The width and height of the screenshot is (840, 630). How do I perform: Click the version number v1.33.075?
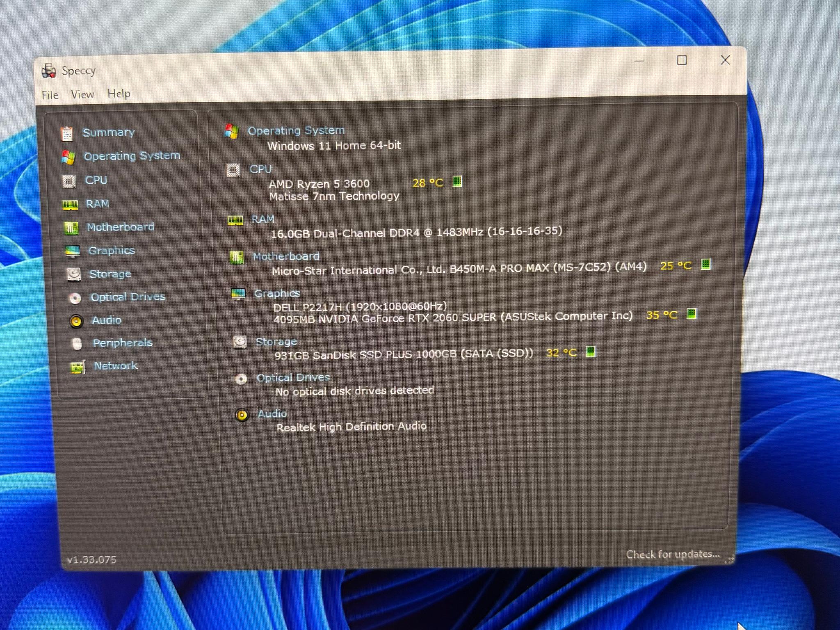click(92, 560)
